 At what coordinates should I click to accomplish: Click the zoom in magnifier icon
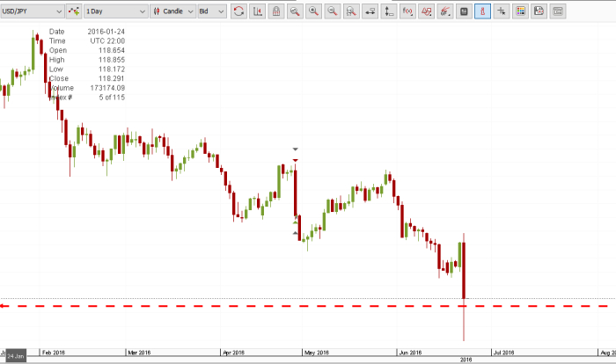(x=313, y=11)
